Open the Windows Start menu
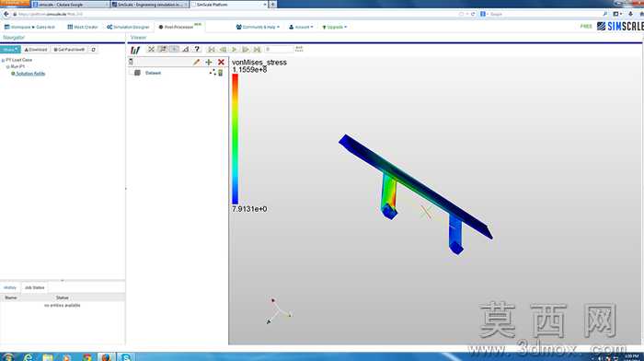The width and height of the screenshot is (644, 361). click(7, 357)
